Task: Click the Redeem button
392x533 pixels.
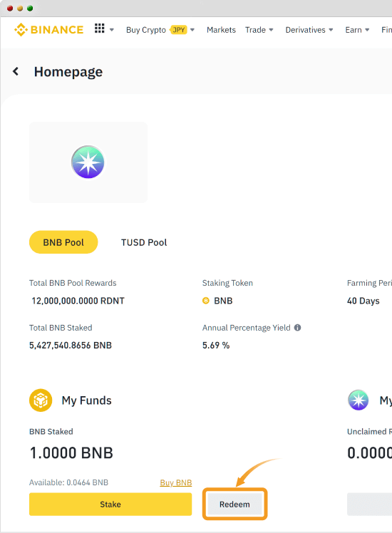Action: coord(234,504)
